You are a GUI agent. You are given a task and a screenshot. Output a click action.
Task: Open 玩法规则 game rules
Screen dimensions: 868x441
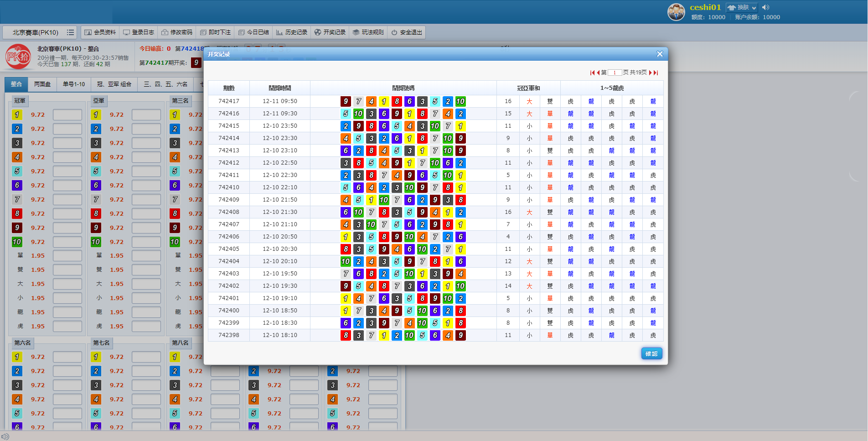[368, 32]
